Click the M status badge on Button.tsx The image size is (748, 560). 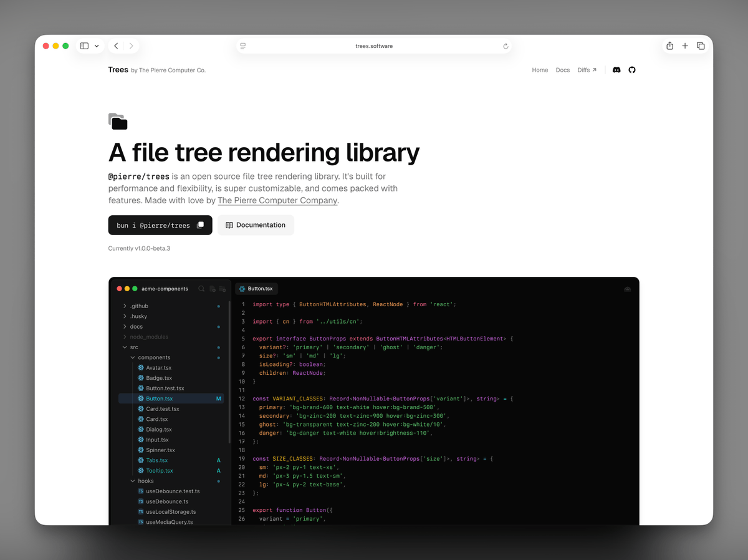[x=218, y=398]
